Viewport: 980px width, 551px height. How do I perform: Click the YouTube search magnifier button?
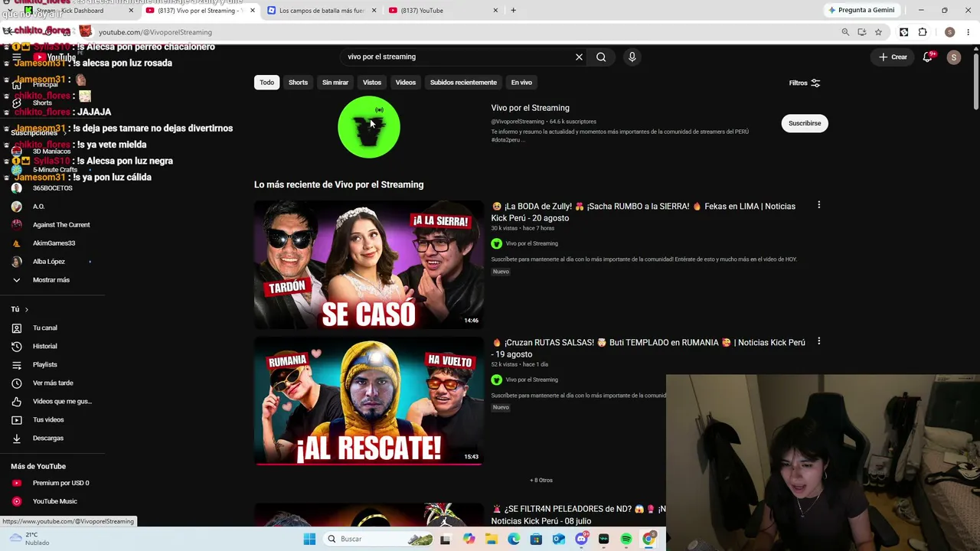[601, 57]
